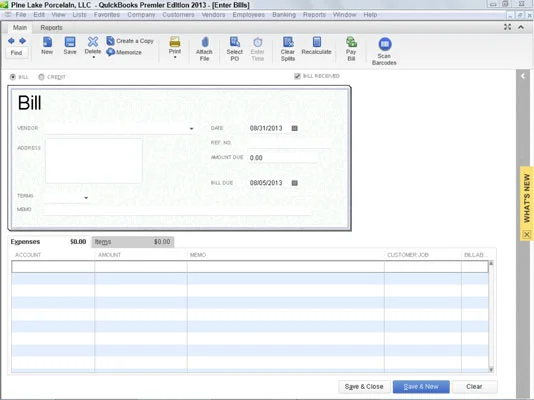534x400 pixels.
Task: Switch to the Reports ribbon tab
Action: [51, 28]
